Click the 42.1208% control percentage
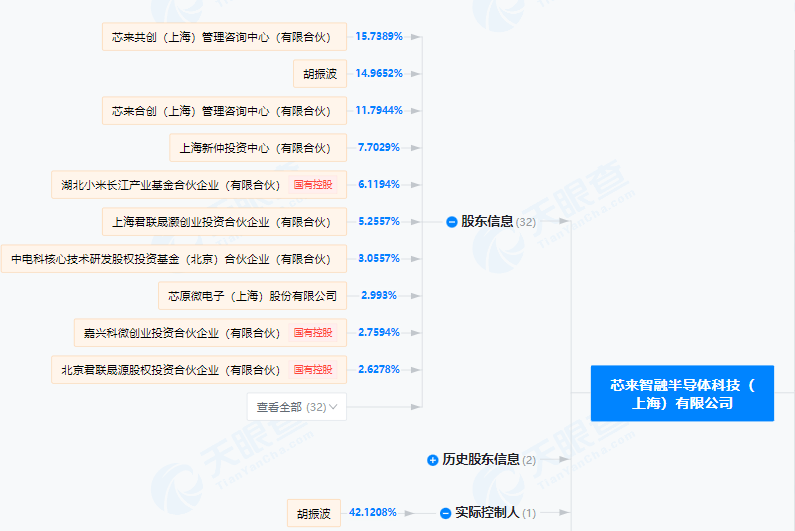 click(x=372, y=512)
